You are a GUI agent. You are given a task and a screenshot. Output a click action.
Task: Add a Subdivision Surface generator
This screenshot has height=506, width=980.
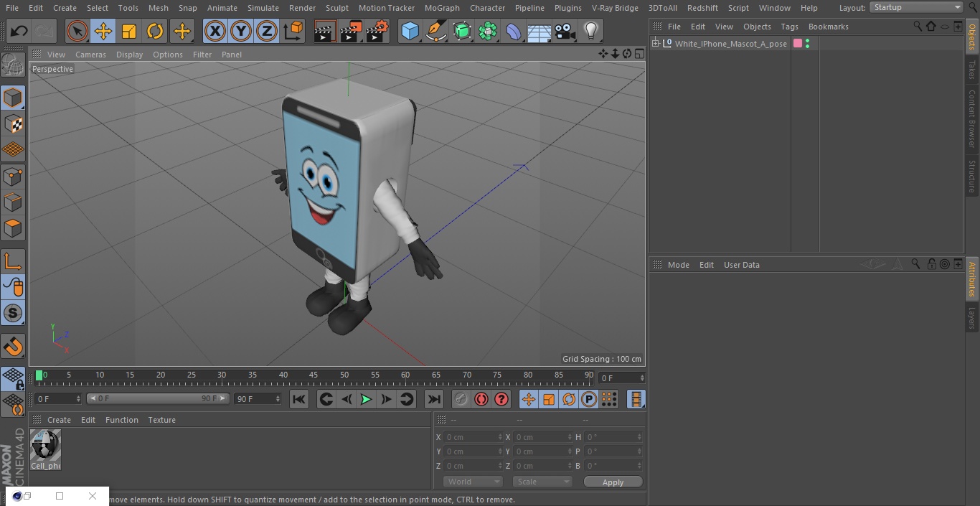coord(462,31)
